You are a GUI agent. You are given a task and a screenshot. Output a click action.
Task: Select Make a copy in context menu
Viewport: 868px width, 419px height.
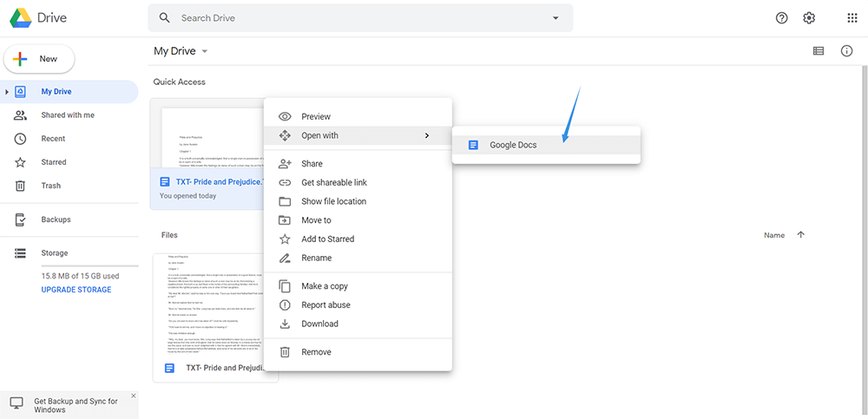click(324, 286)
